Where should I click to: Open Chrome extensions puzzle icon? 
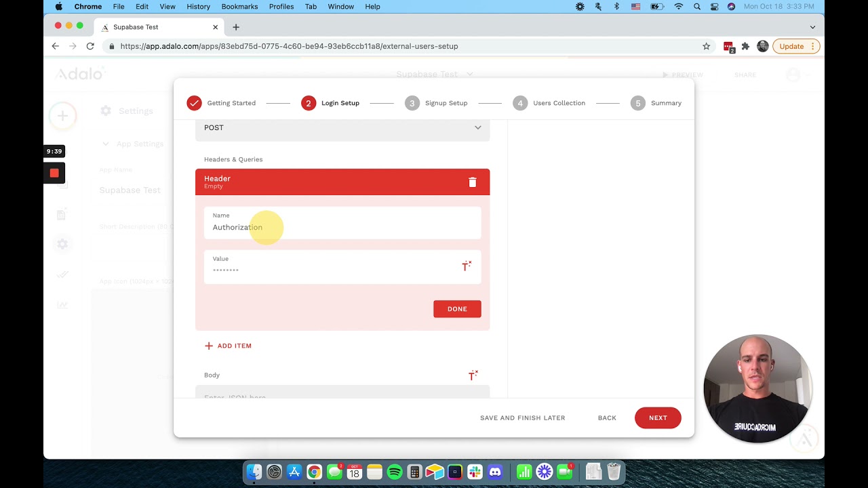(x=745, y=46)
